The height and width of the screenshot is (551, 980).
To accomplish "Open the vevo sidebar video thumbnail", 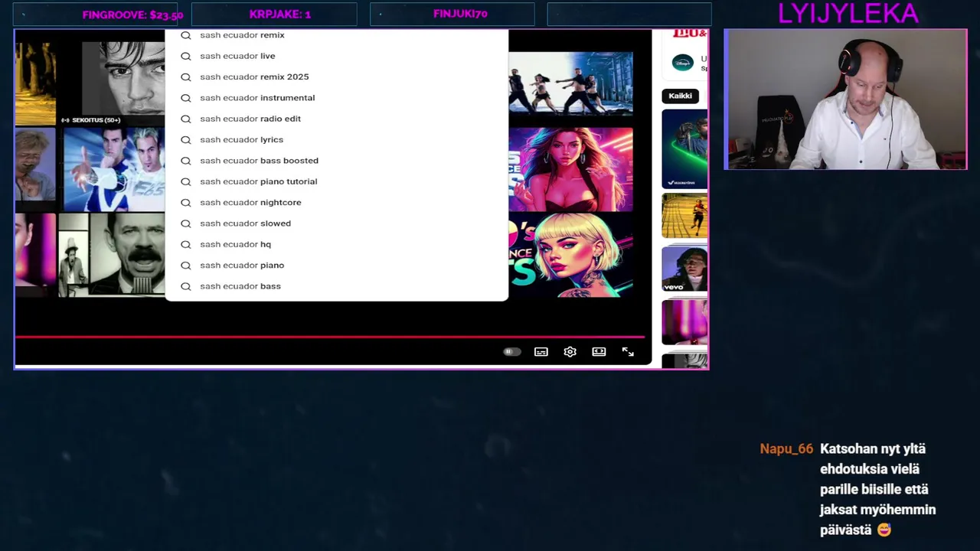I will tap(684, 269).
